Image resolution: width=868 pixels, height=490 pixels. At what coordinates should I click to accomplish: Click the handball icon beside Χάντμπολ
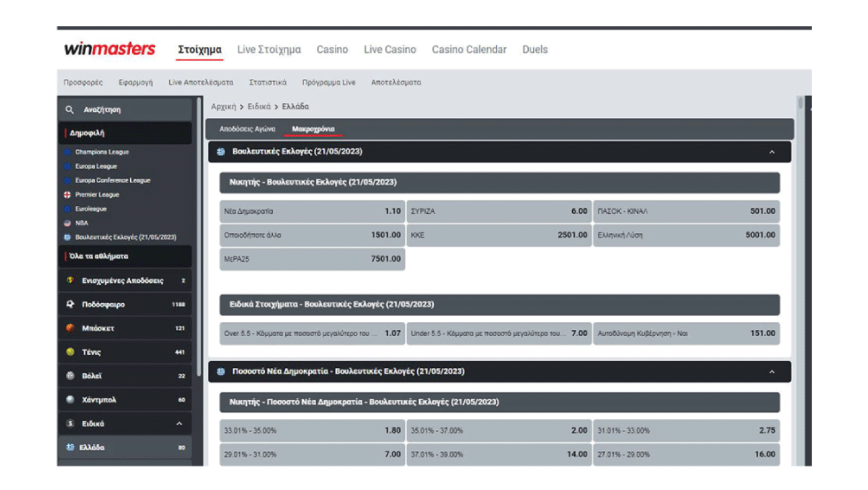pos(70,400)
